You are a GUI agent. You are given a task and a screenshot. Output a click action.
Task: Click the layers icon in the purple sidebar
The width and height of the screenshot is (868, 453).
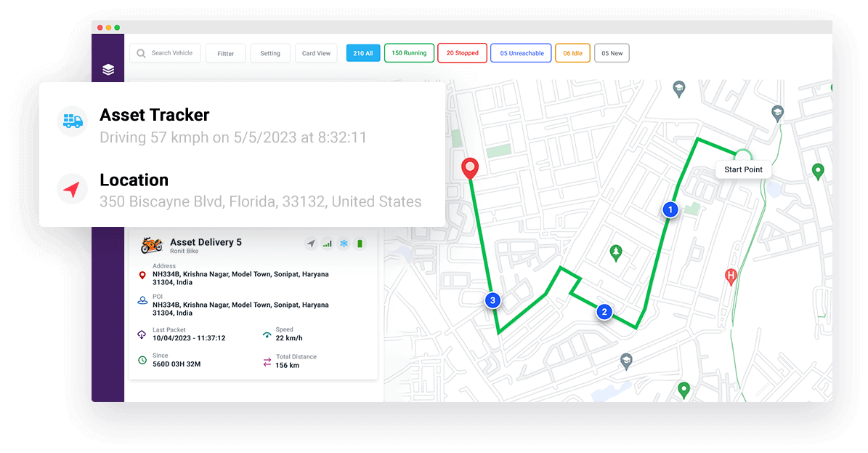pyautogui.click(x=108, y=69)
